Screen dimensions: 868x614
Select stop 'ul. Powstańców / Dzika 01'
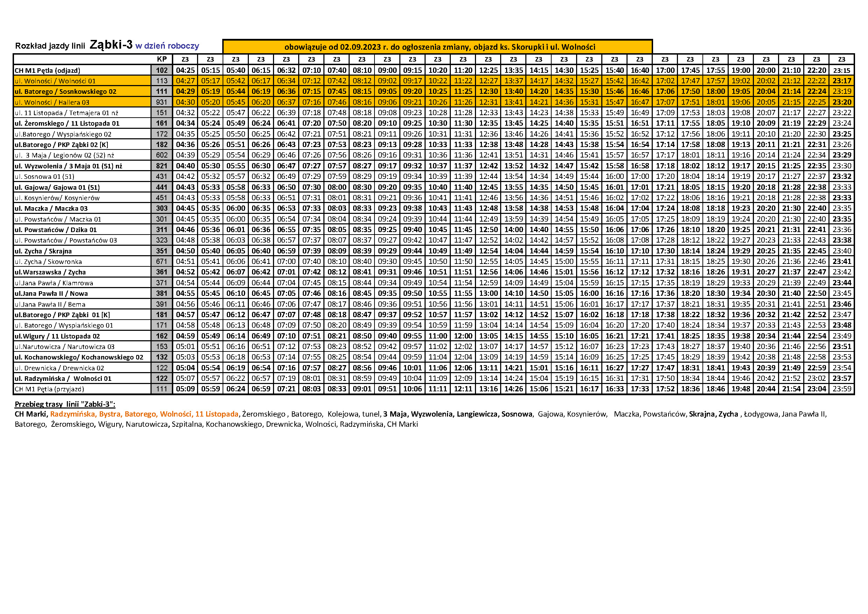pyautogui.click(x=56, y=230)
